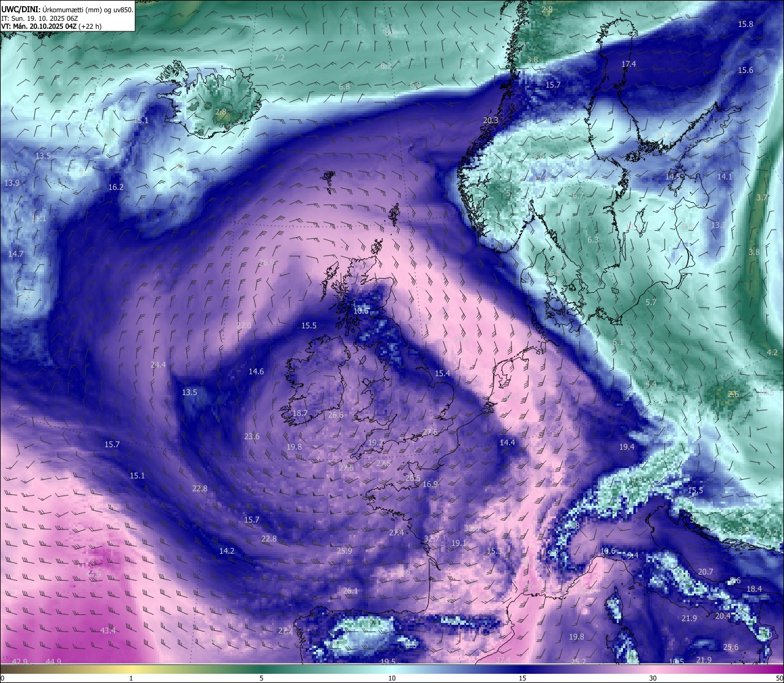
Task: Click the 19.1 value over France
Action: tap(459, 543)
